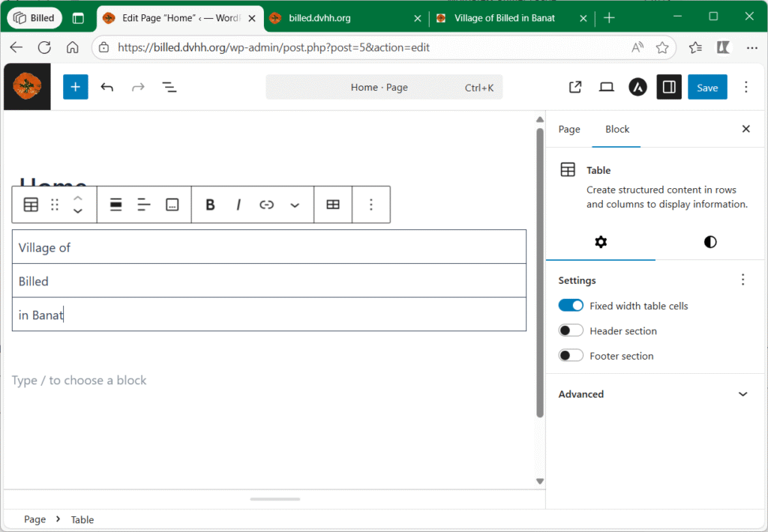This screenshot has height=532, width=768.
Task: Apply italic formatting to text
Action: coord(238,205)
